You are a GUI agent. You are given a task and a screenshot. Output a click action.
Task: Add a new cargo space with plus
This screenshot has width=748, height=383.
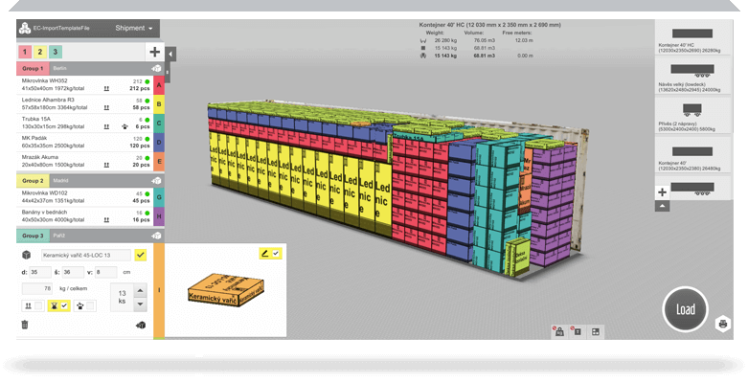pyautogui.click(x=662, y=192)
